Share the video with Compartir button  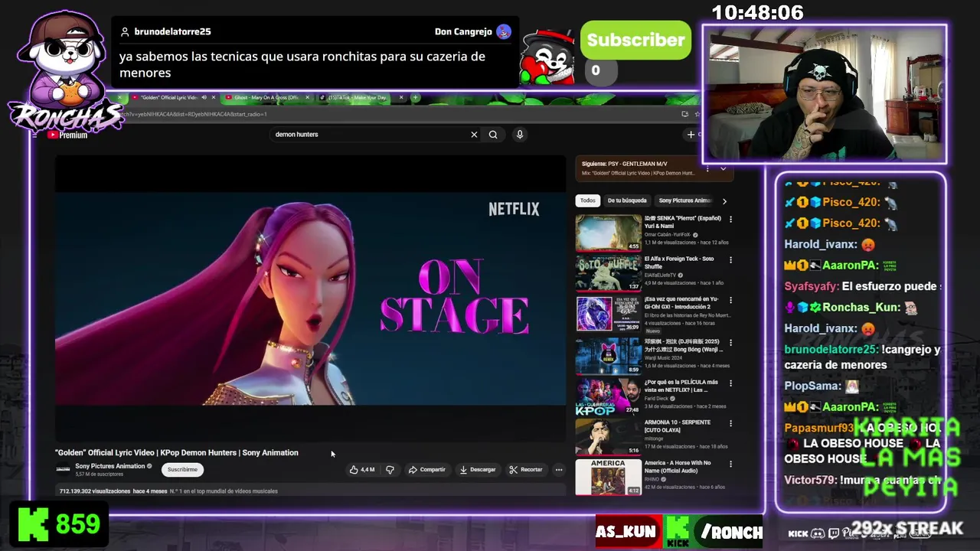tap(426, 470)
